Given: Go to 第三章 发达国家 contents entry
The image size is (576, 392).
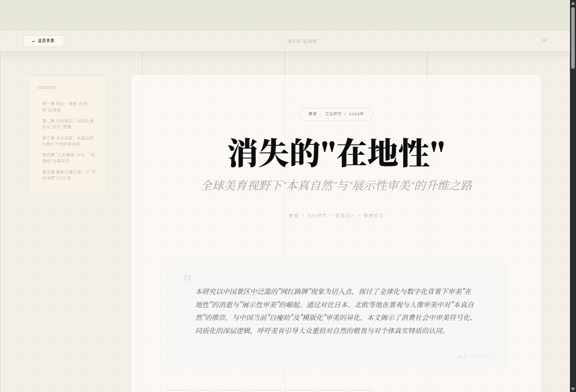Looking at the screenshot, I should click(67, 141).
